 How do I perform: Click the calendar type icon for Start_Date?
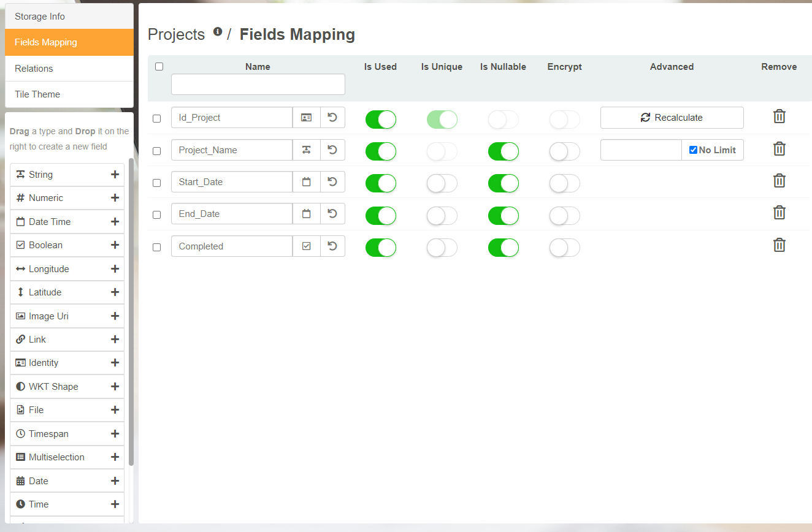tap(307, 182)
